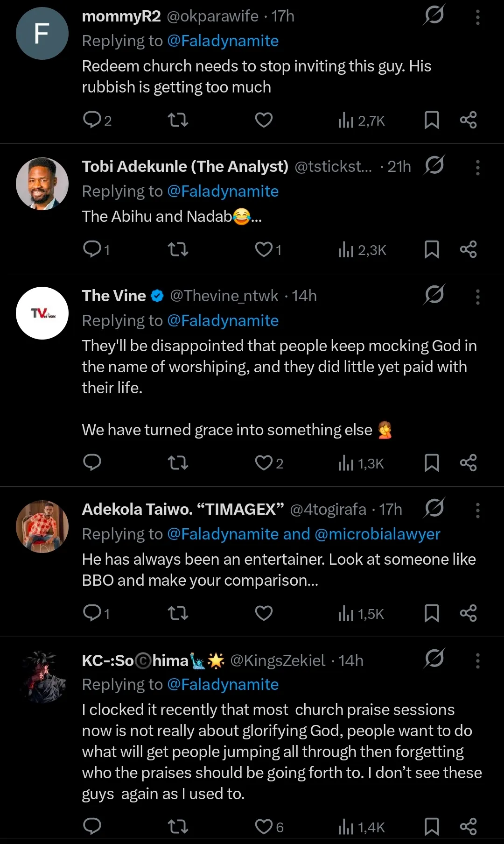This screenshot has width=504, height=844.
Task: Like Adekola Taiwo's entertainer reply
Action: tap(264, 613)
